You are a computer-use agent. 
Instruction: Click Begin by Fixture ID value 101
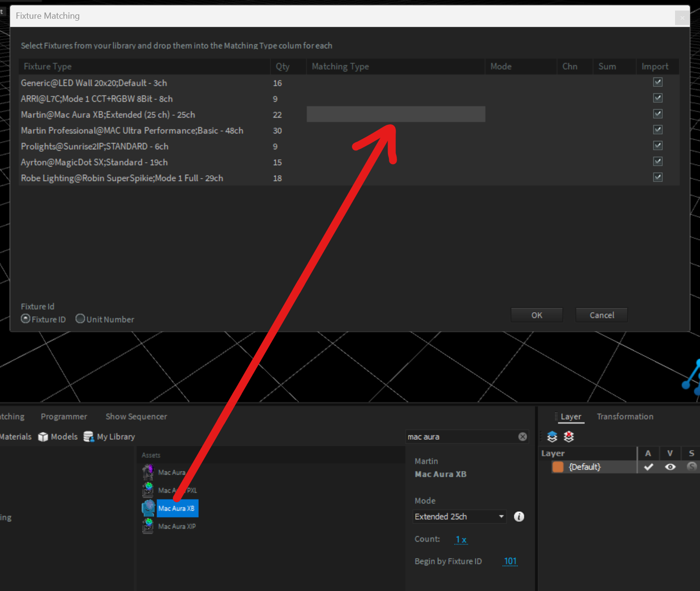[510, 561]
